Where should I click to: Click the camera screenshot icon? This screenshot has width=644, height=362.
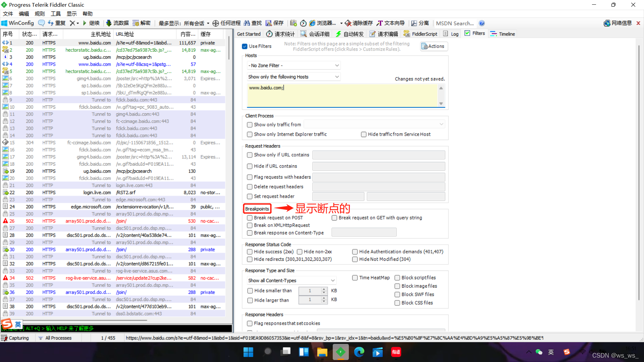pos(293,23)
